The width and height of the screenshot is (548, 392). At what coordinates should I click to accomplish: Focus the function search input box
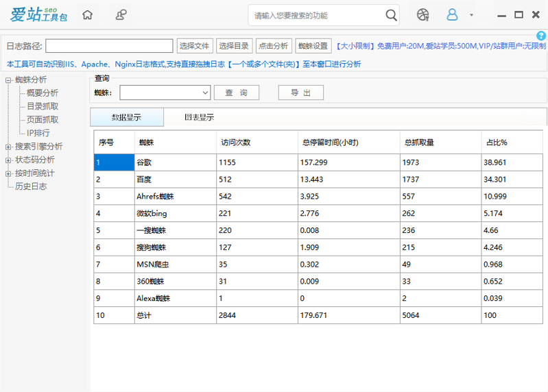[316, 15]
